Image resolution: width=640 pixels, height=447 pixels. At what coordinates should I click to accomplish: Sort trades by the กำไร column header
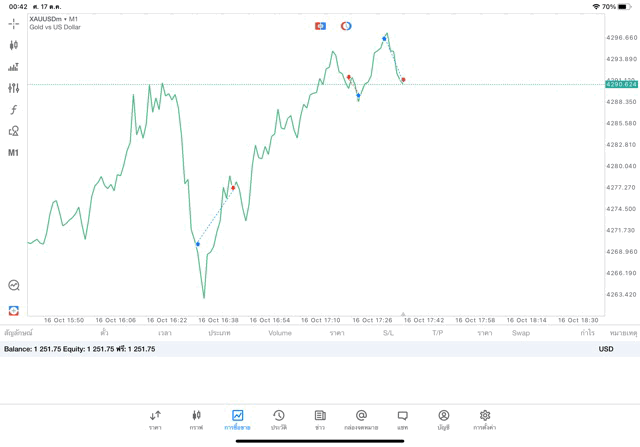pyautogui.click(x=587, y=332)
